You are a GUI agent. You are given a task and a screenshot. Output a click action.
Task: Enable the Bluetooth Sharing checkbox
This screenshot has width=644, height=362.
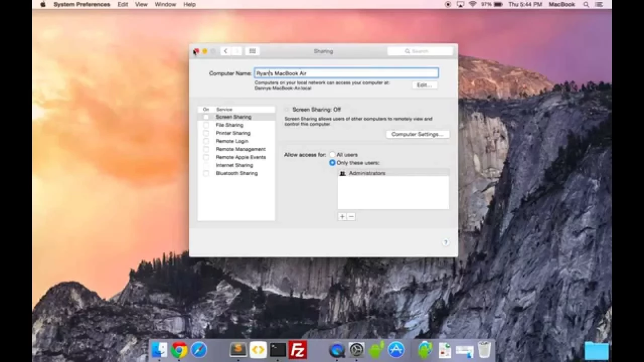tap(206, 173)
